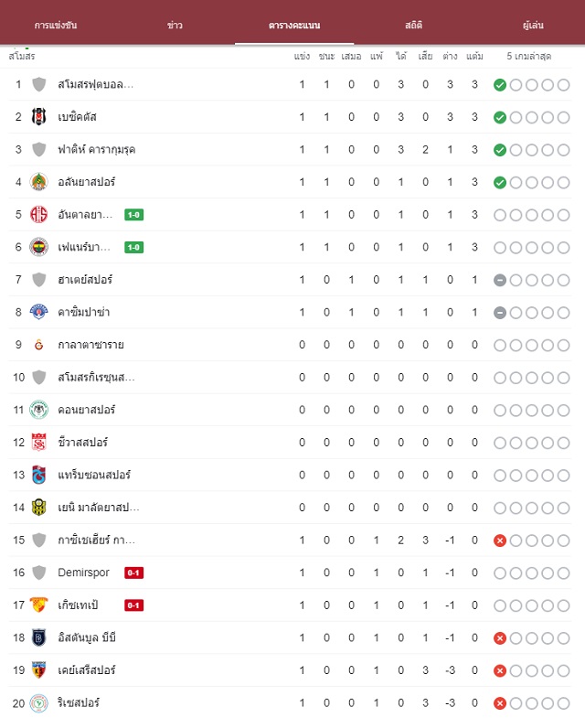Open the ข่าว news tab
This screenshot has height=728, width=585.
[x=175, y=25]
